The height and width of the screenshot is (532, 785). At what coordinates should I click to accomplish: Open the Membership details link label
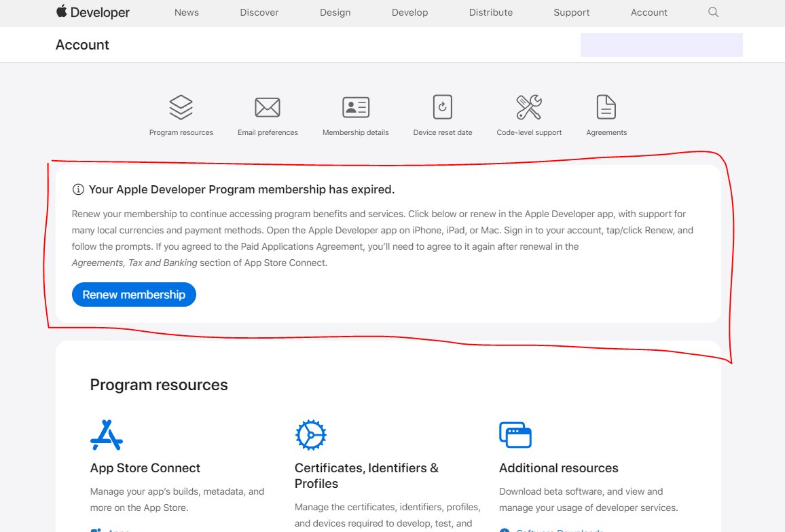(355, 132)
